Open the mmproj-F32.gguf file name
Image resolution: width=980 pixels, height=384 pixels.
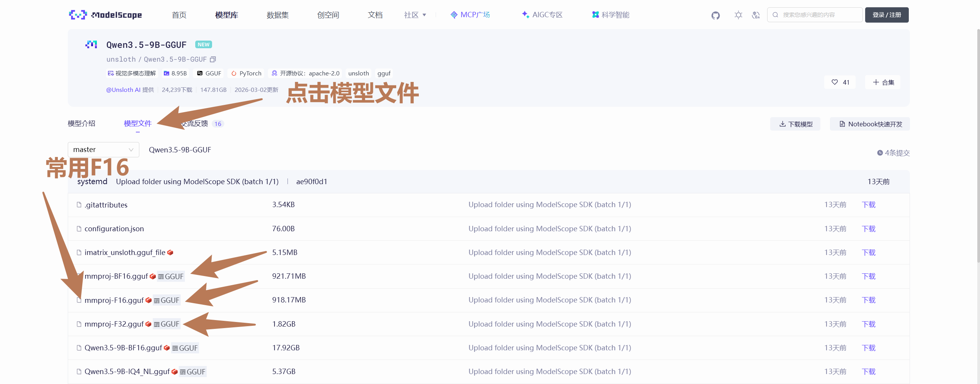coord(114,324)
